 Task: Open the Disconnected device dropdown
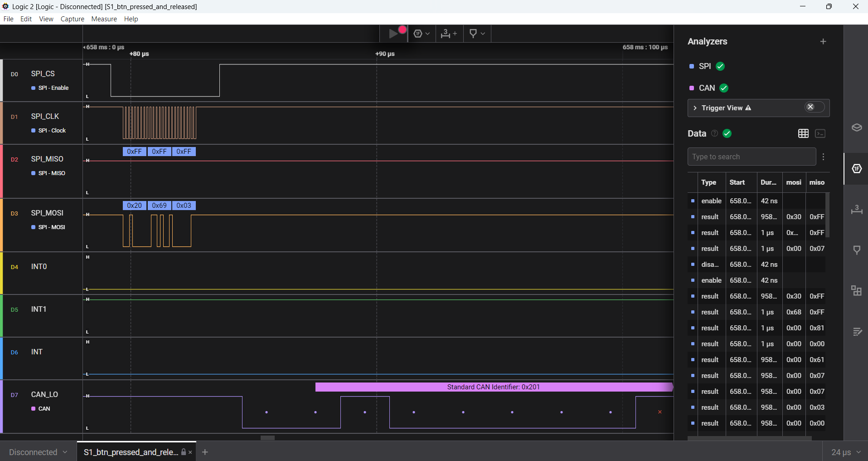[38, 452]
